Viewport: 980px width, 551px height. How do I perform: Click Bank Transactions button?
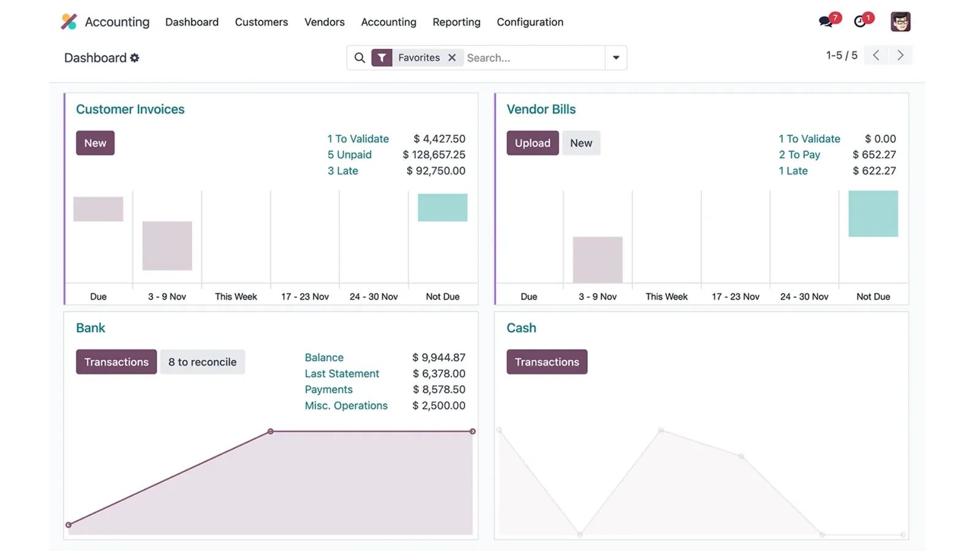coord(116,362)
